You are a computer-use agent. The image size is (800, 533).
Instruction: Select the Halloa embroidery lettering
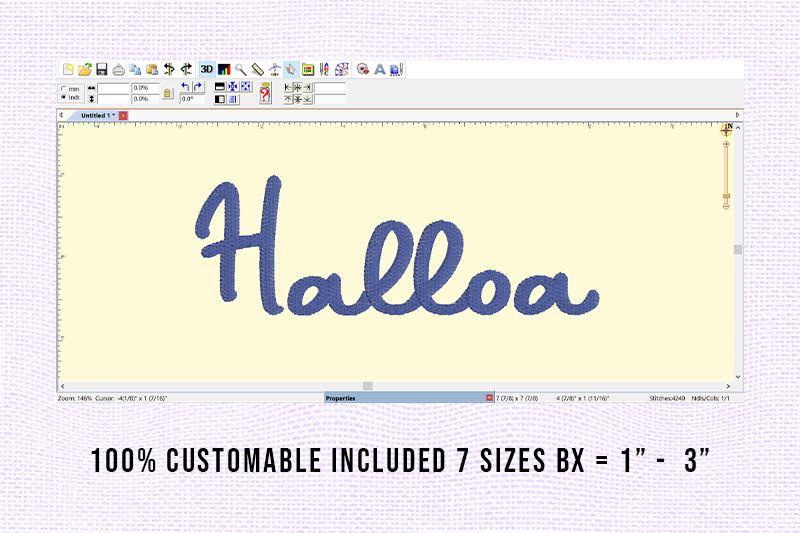point(397,246)
